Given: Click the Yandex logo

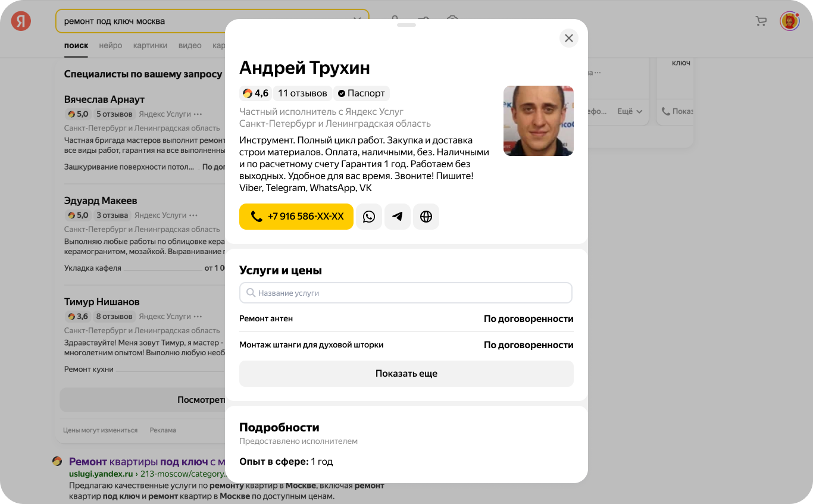Looking at the screenshot, I should pyautogui.click(x=21, y=21).
